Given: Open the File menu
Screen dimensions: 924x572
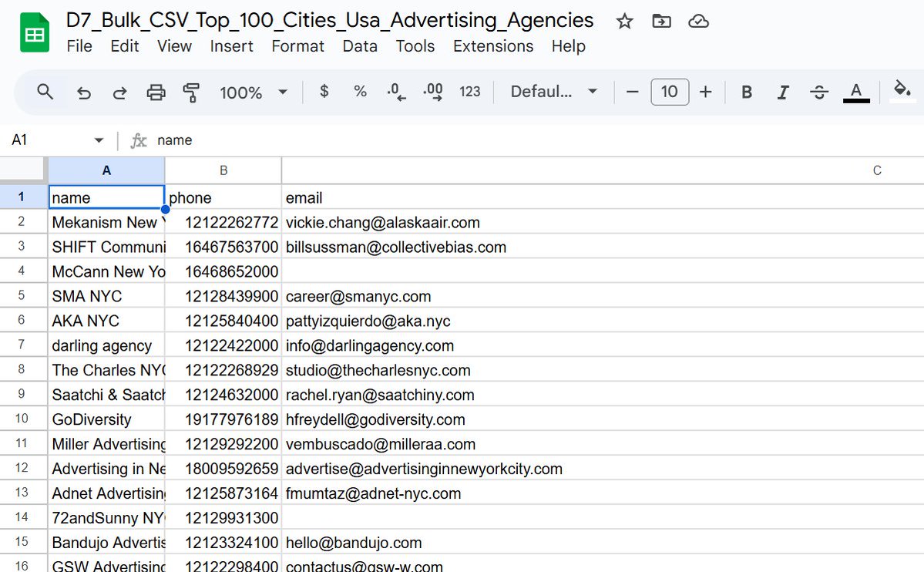Looking at the screenshot, I should (79, 46).
